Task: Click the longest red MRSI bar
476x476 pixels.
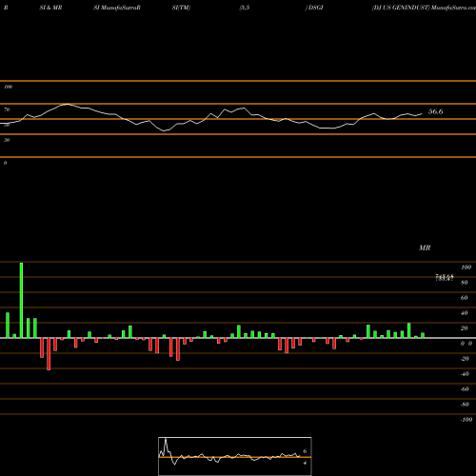Action: click(49, 354)
